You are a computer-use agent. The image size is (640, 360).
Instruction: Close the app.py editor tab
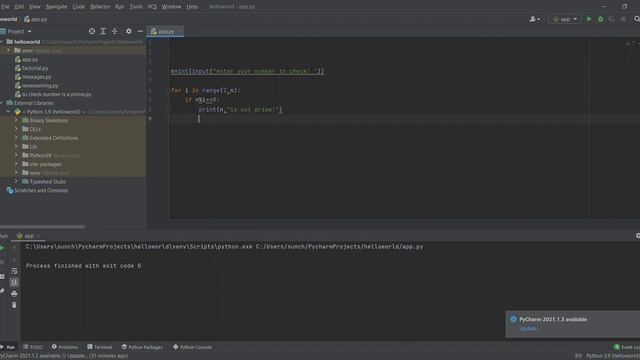[x=179, y=31]
